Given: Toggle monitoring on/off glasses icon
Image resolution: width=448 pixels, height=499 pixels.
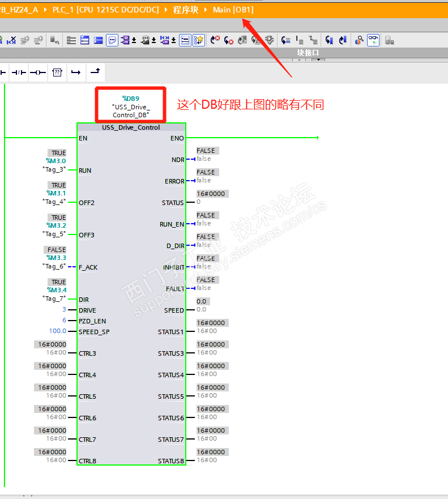Looking at the screenshot, I should (x=373, y=40).
